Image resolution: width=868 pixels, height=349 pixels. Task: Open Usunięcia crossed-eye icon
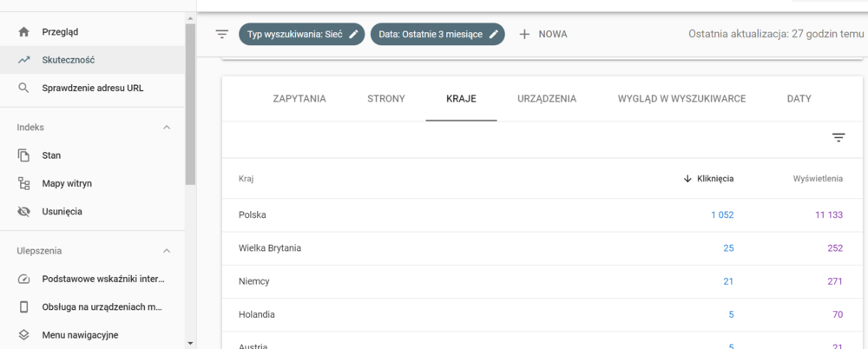pyautogui.click(x=24, y=211)
